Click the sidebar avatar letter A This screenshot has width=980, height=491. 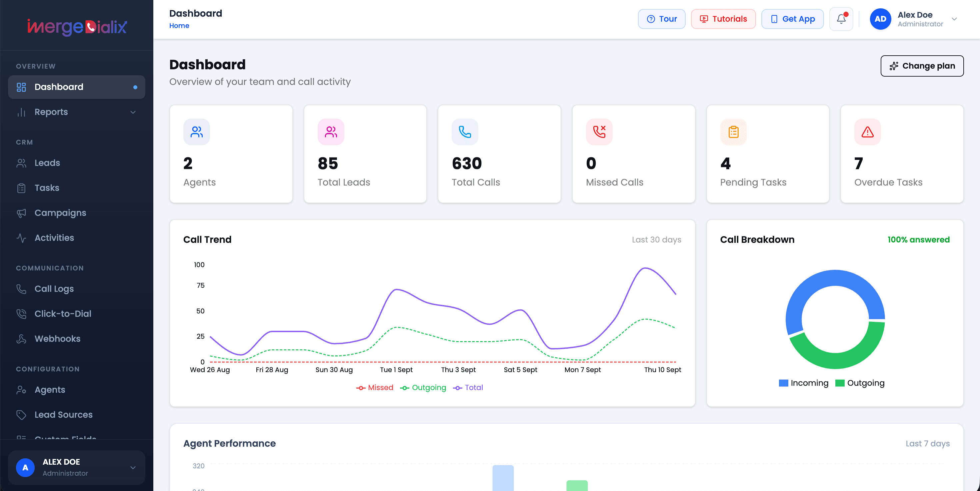[x=25, y=467]
